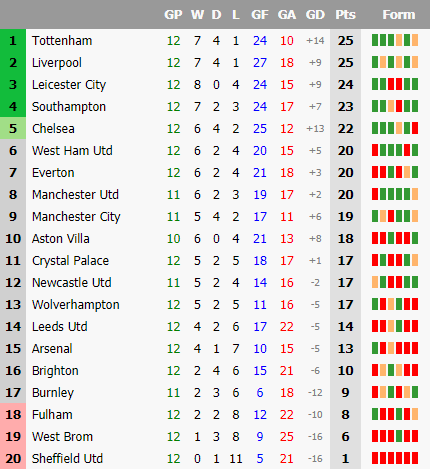
Task: Click the GP column header
Action: [x=173, y=15]
